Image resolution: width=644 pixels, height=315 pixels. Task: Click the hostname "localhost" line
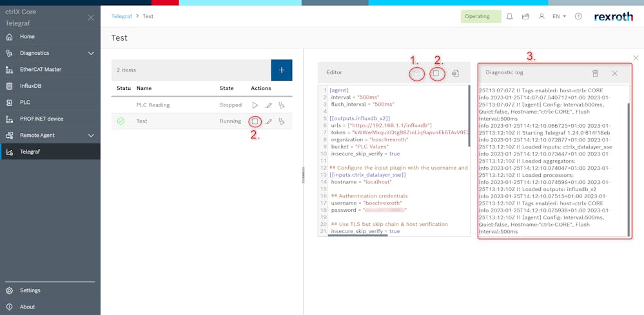point(362,182)
